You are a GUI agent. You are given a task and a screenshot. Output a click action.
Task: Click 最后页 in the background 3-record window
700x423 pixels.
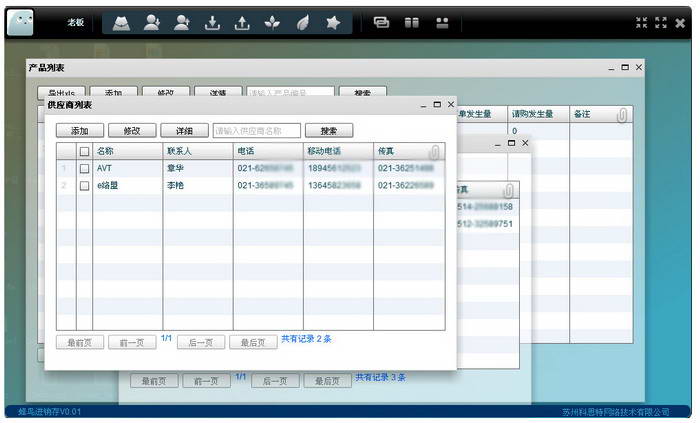(327, 381)
